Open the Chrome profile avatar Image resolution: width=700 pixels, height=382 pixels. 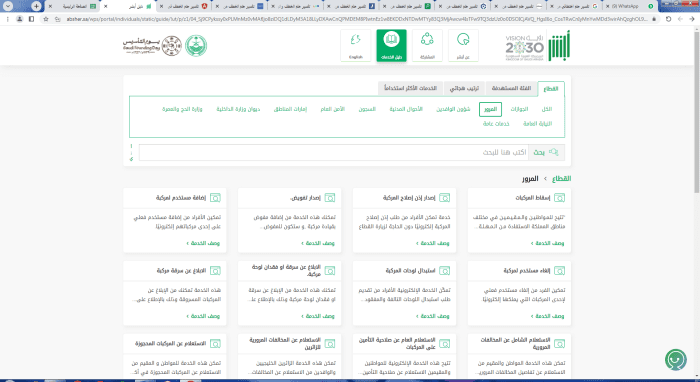(20, 19)
